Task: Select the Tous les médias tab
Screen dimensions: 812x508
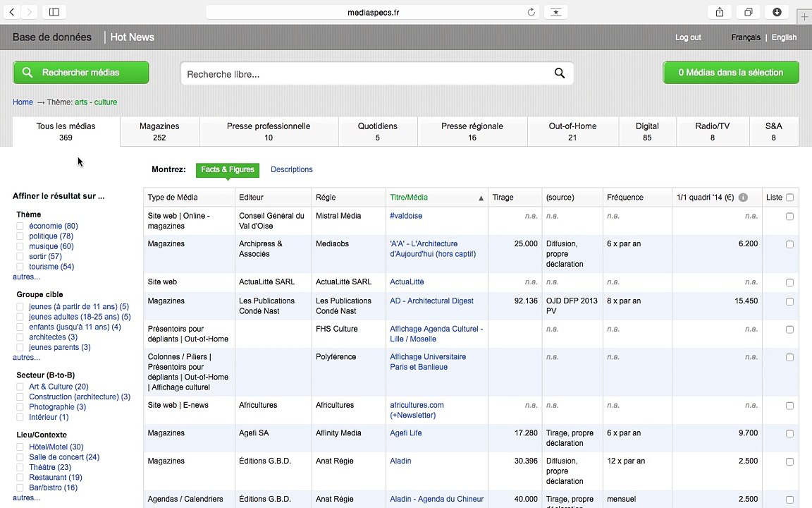Action: [66, 132]
